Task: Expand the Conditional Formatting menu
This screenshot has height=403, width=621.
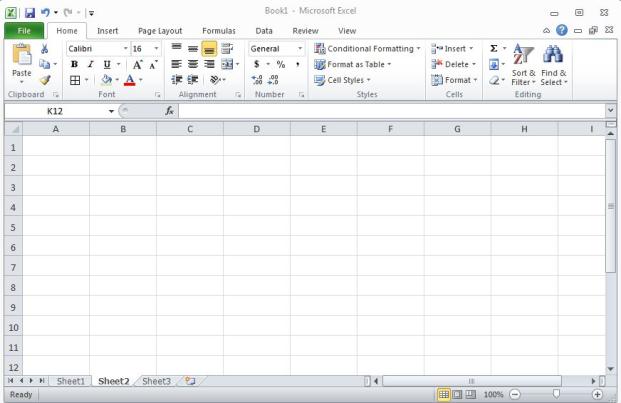Action: pos(367,48)
